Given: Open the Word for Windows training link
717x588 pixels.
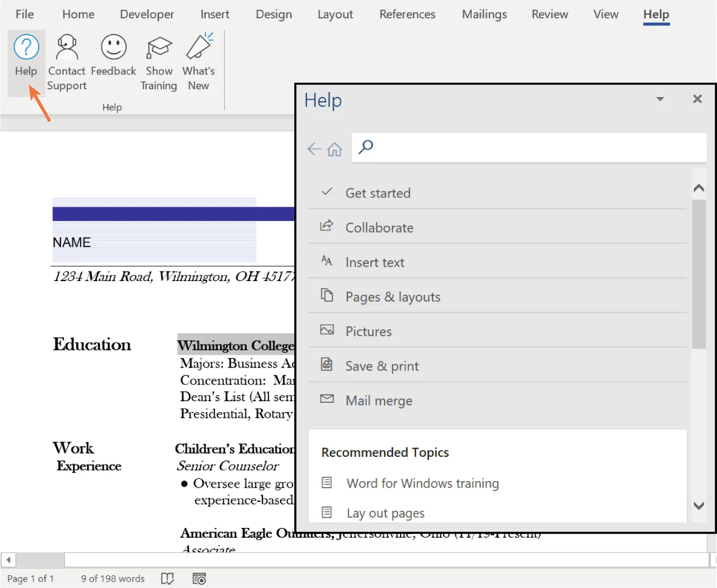Looking at the screenshot, I should point(422,483).
